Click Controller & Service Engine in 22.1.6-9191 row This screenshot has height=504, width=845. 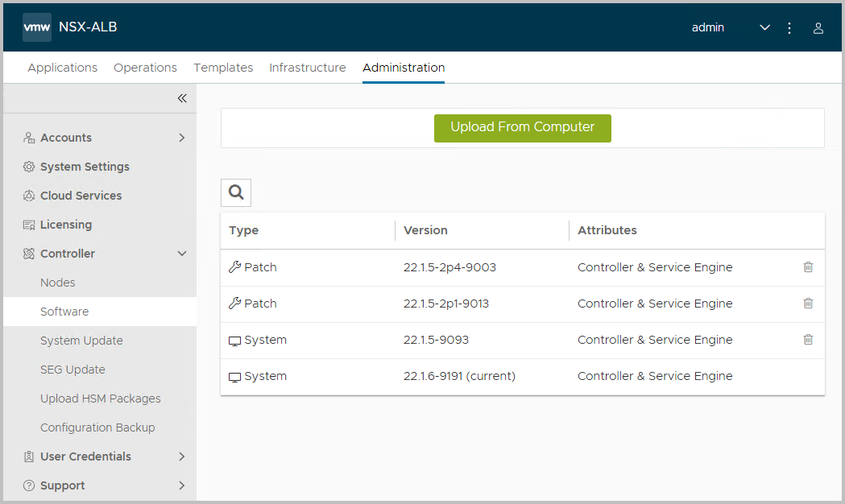click(655, 376)
